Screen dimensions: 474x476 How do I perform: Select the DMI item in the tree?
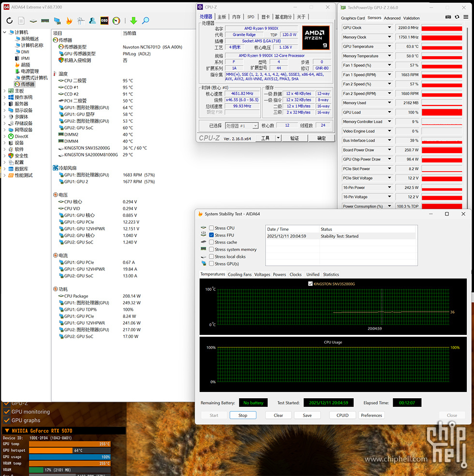tap(25, 52)
